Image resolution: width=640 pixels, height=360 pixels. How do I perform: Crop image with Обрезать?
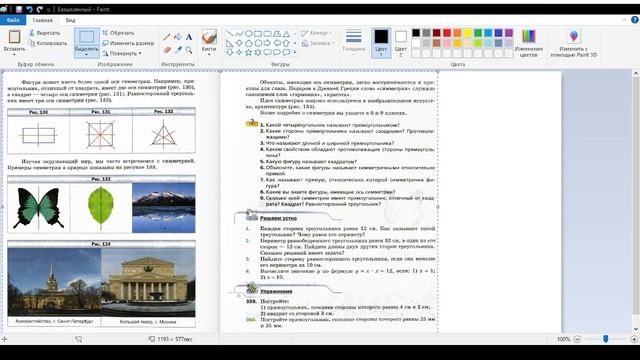(x=118, y=33)
